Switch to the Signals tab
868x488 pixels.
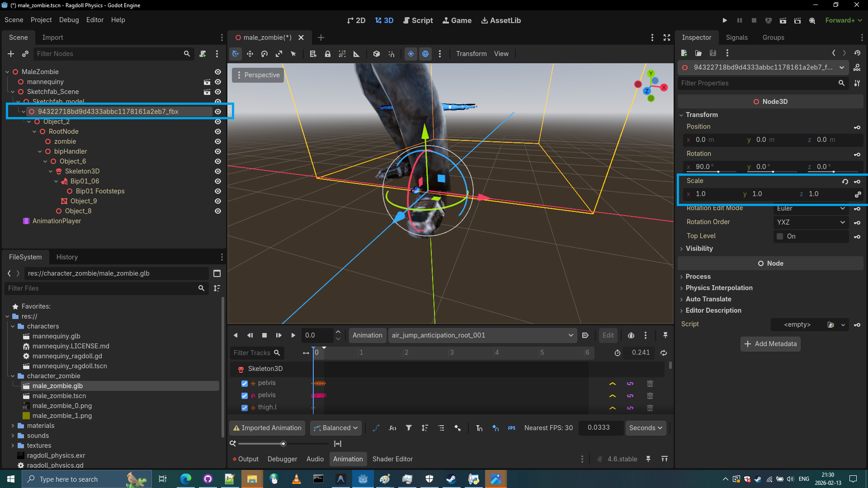point(736,38)
